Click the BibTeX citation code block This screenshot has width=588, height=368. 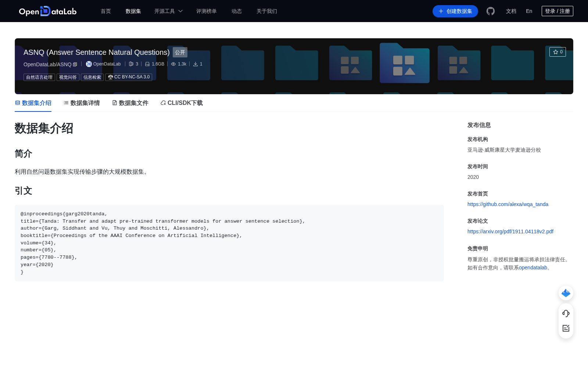pyautogui.click(x=229, y=243)
